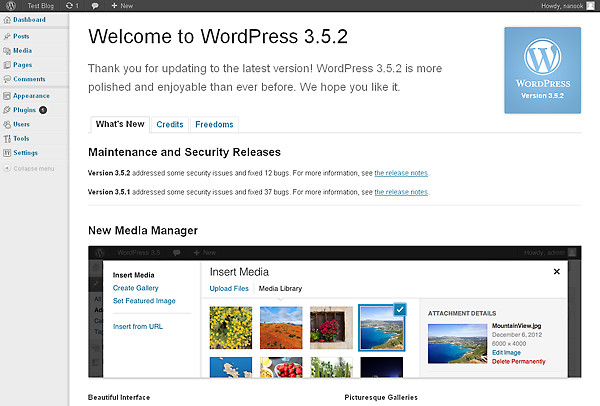This screenshot has width=600, height=406.
Task: Click the Collapse menu arrow icon
Action: point(7,168)
